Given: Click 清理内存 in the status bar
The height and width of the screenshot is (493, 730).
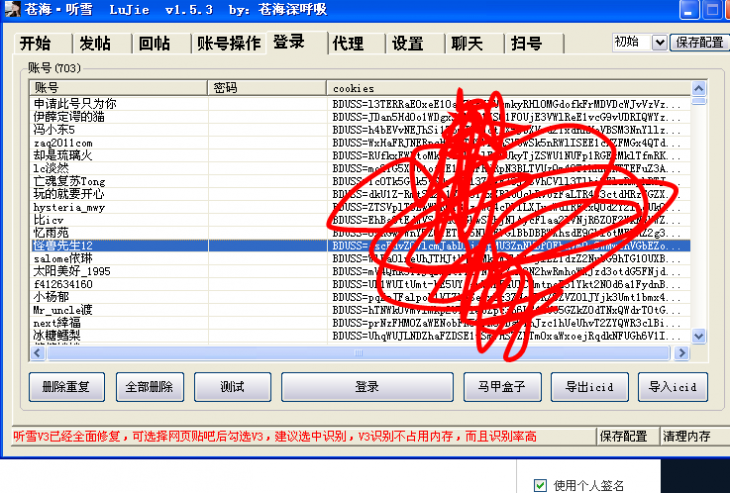Looking at the screenshot, I should [x=688, y=436].
